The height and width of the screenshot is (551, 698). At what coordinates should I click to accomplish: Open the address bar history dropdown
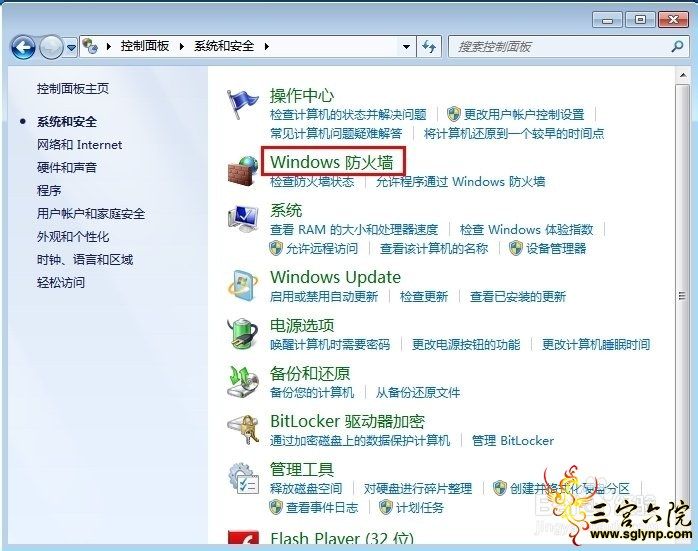coord(406,47)
